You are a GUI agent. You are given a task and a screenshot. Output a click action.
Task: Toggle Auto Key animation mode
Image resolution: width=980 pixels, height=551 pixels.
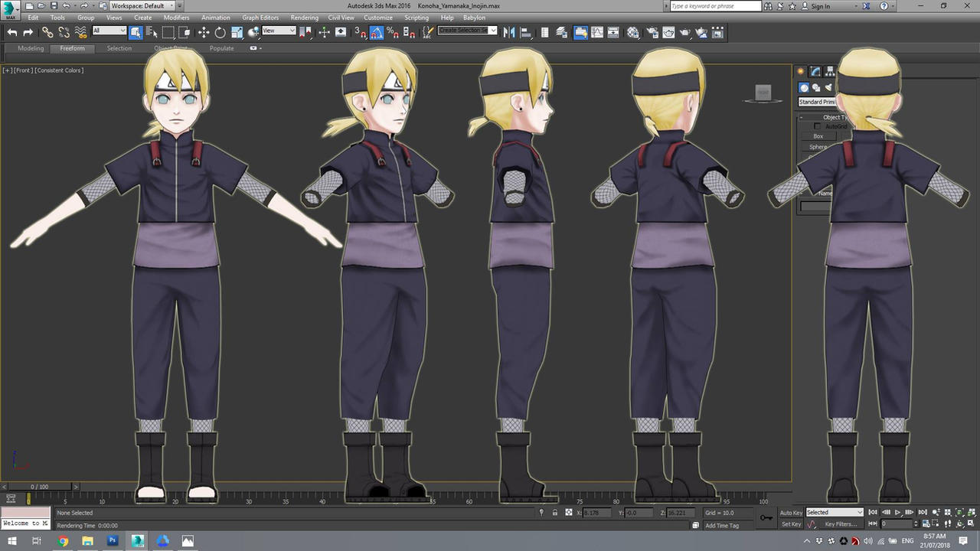(791, 512)
